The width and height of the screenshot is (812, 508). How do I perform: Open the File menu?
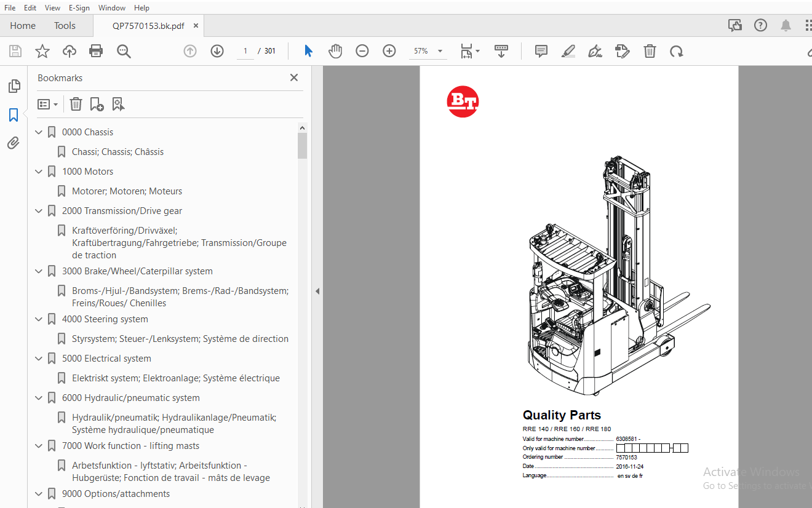(x=10, y=7)
